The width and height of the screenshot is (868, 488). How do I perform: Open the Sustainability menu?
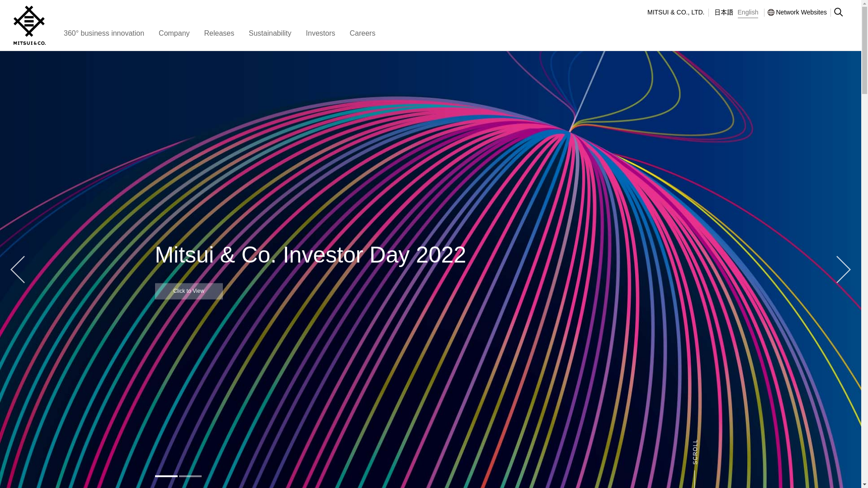pos(270,33)
